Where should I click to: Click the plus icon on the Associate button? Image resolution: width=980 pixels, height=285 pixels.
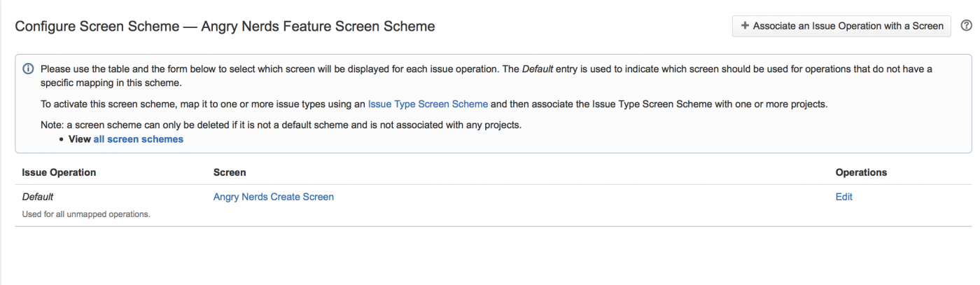[x=745, y=26]
